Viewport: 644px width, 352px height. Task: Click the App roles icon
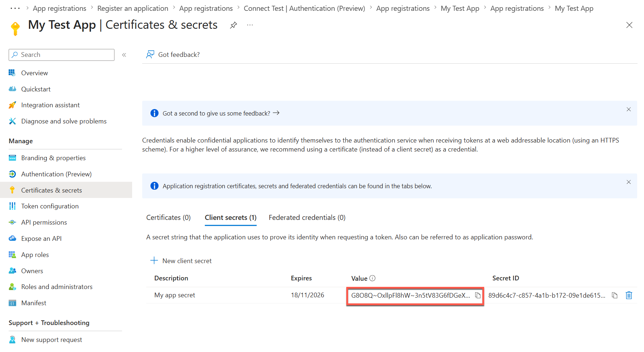click(12, 255)
